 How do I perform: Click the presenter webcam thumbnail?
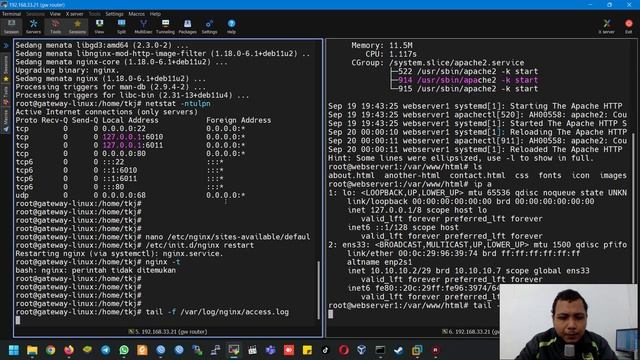click(568, 322)
